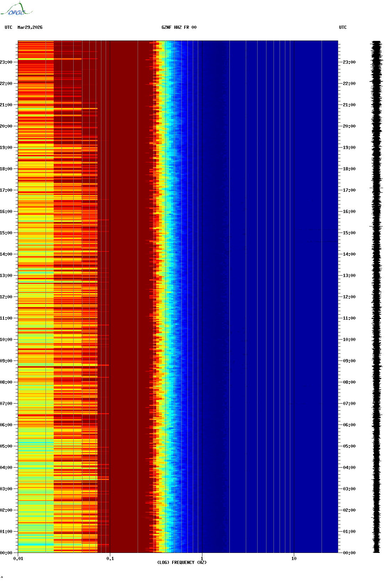Screen dimensions: 392x581
Task: Click '23:00' on the right time axis
Action: coord(349,62)
